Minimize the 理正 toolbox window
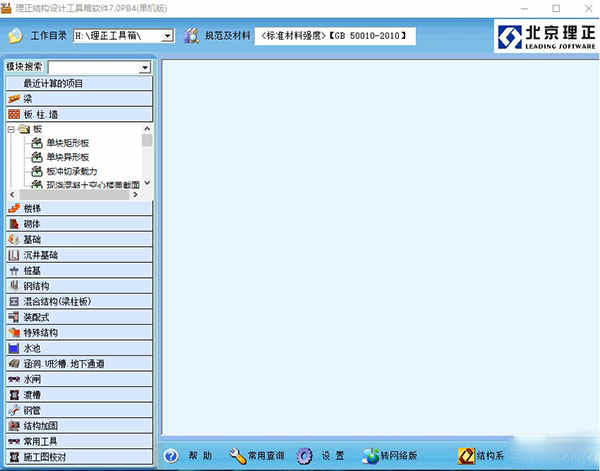 click(524, 8)
